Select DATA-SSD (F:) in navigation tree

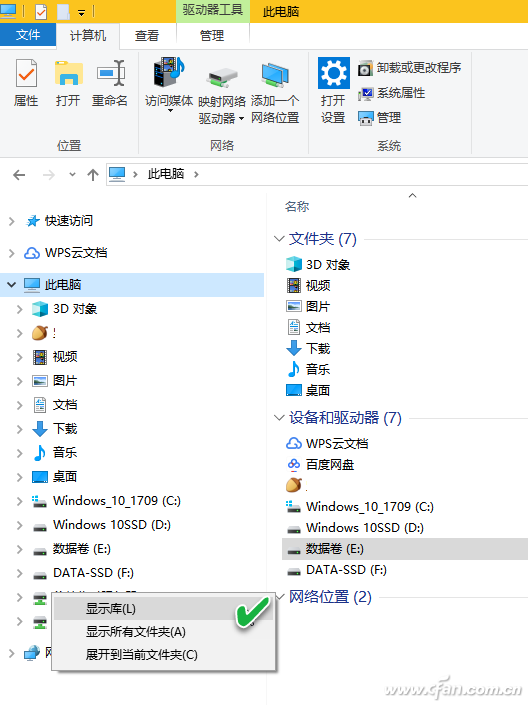click(x=93, y=573)
